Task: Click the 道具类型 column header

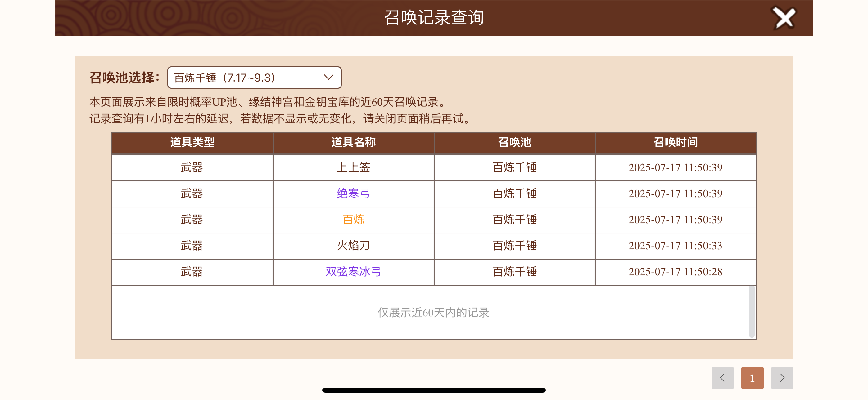Action: (x=192, y=142)
